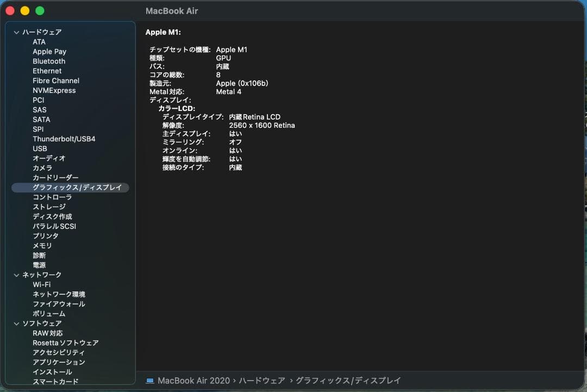The width and height of the screenshot is (587, 392).
Task: Open the Thunderbolt/USB4 entry
Action: coord(64,139)
